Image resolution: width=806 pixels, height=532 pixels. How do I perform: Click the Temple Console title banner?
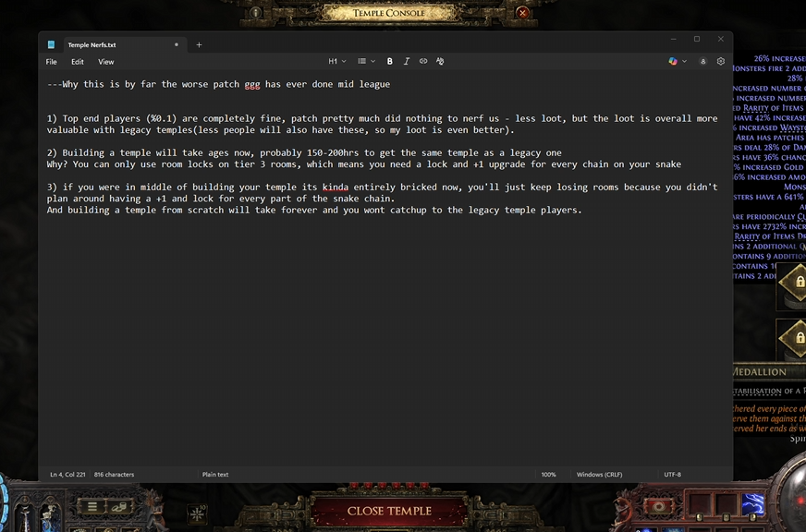click(389, 13)
